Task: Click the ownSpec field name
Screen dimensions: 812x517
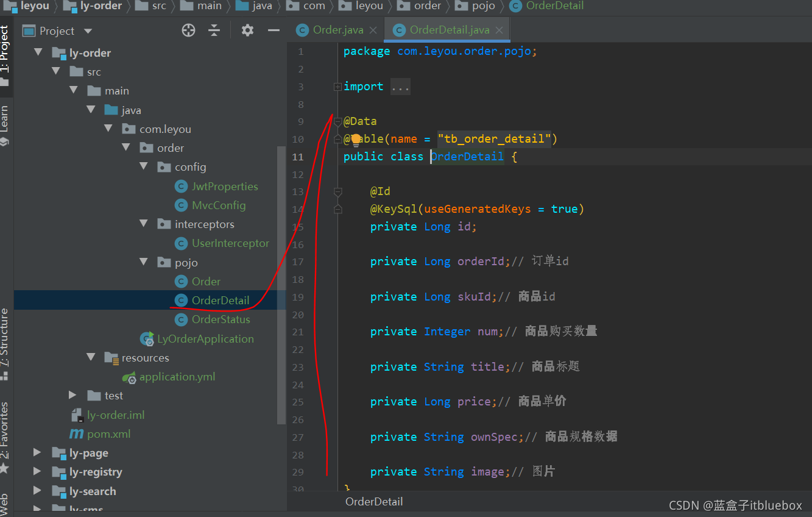Action: point(494,437)
